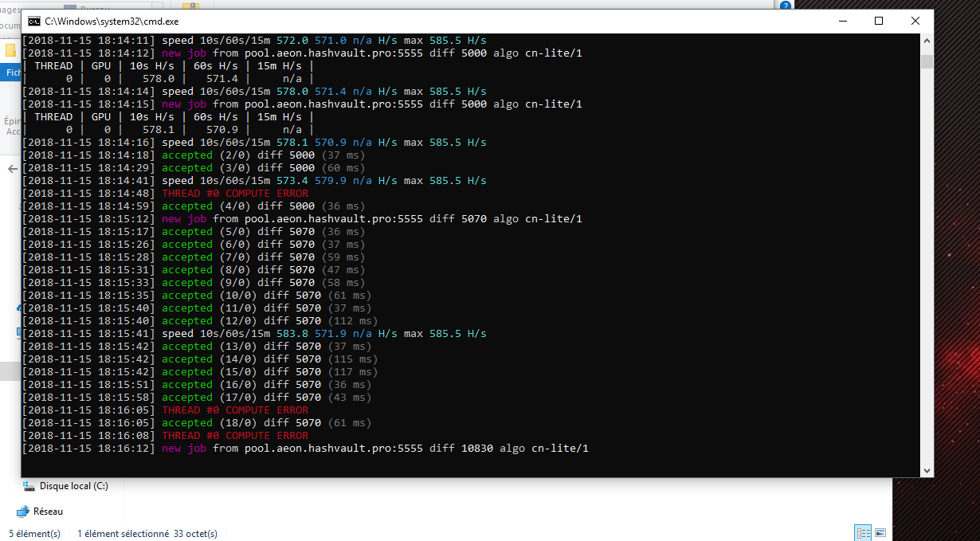This screenshot has width=980, height=541.
Task: Click the cmd.exe title bar to focus it
Action: coord(478,22)
